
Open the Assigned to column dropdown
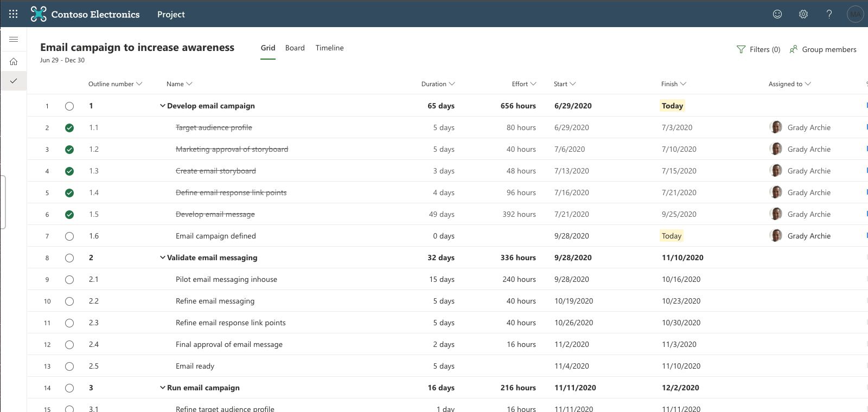(x=808, y=84)
